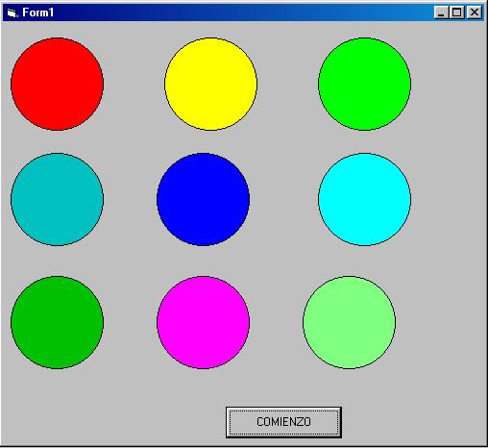The height and width of the screenshot is (448, 488).
Task: Open the Form1 system menu icon
Action: coord(12,12)
